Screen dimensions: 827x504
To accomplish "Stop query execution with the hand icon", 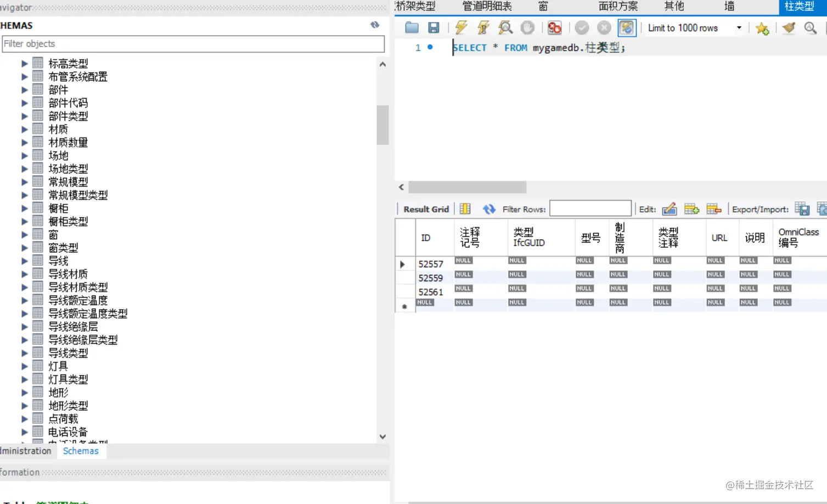I will click(x=527, y=28).
